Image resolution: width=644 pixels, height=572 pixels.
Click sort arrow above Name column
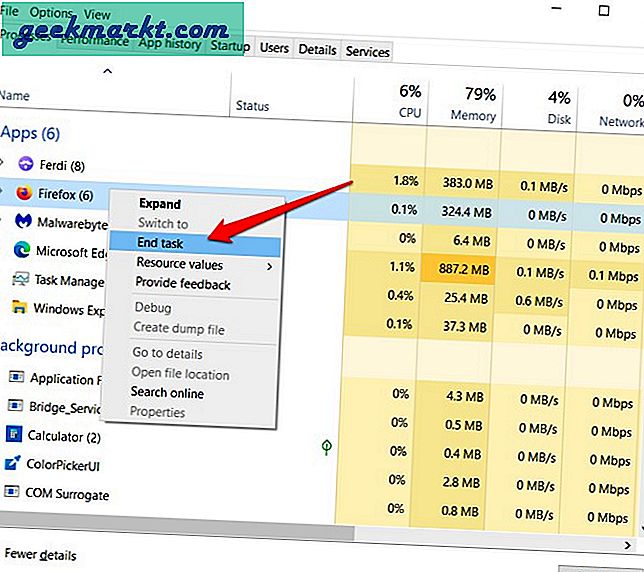coord(107,71)
